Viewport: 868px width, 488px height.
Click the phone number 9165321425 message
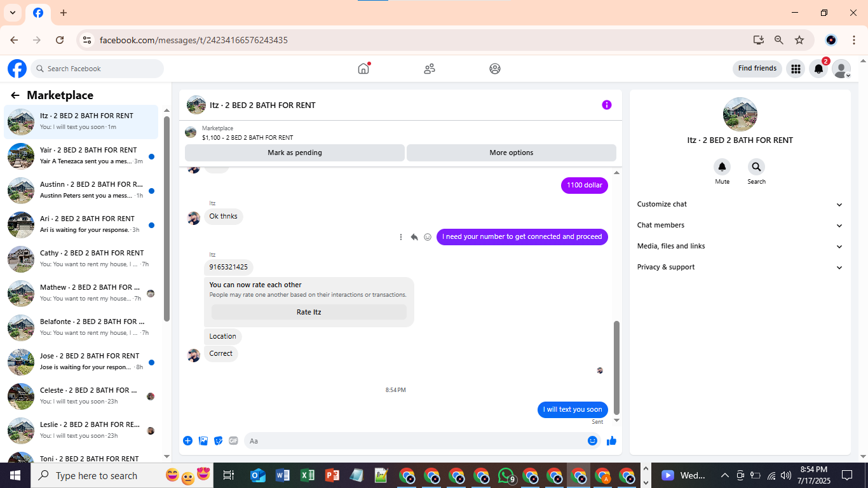(x=229, y=267)
